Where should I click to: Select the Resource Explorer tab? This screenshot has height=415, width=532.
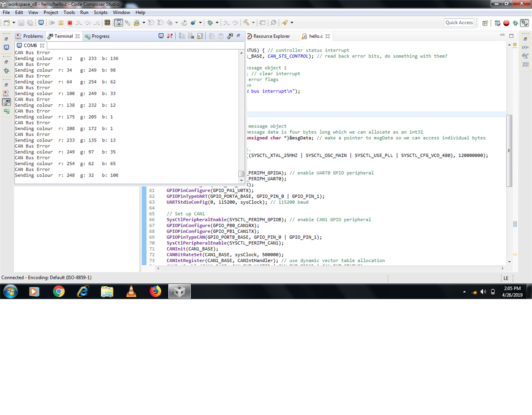[268, 36]
